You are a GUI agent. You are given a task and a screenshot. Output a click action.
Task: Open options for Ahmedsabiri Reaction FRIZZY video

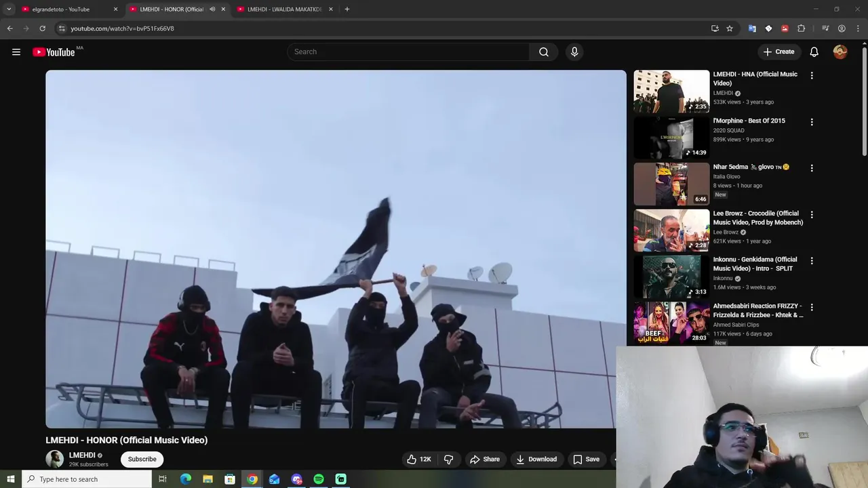pyautogui.click(x=812, y=307)
